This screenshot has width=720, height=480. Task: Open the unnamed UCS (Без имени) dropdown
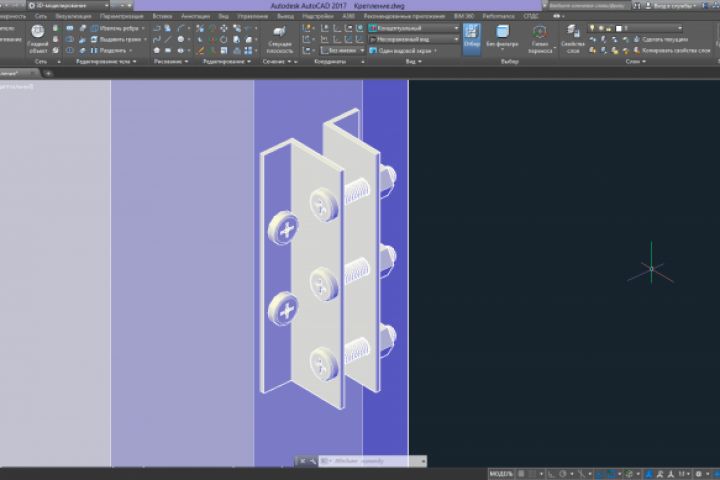pos(342,51)
